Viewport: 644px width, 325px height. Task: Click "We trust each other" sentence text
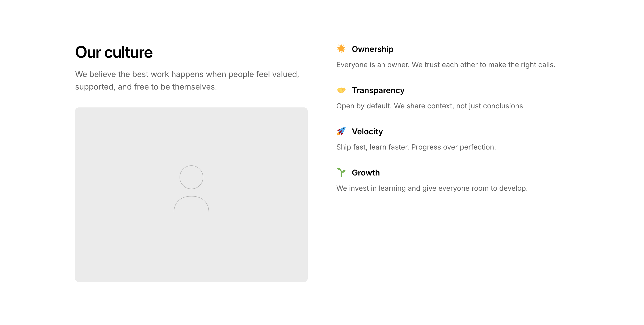point(483,65)
